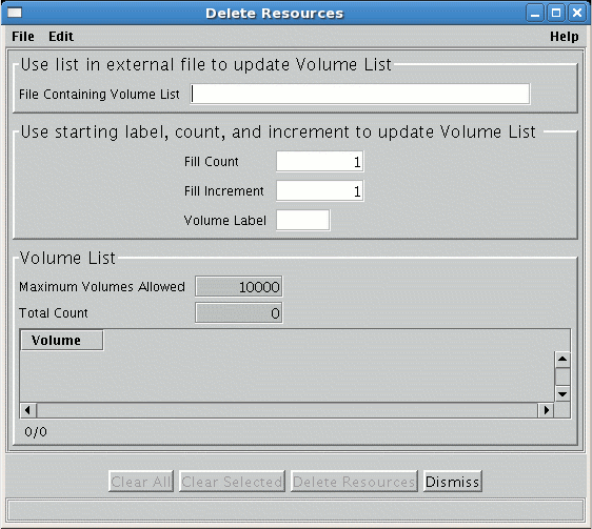592x529 pixels.
Task: Open the window menu icon in title bar
Action: coord(15,13)
